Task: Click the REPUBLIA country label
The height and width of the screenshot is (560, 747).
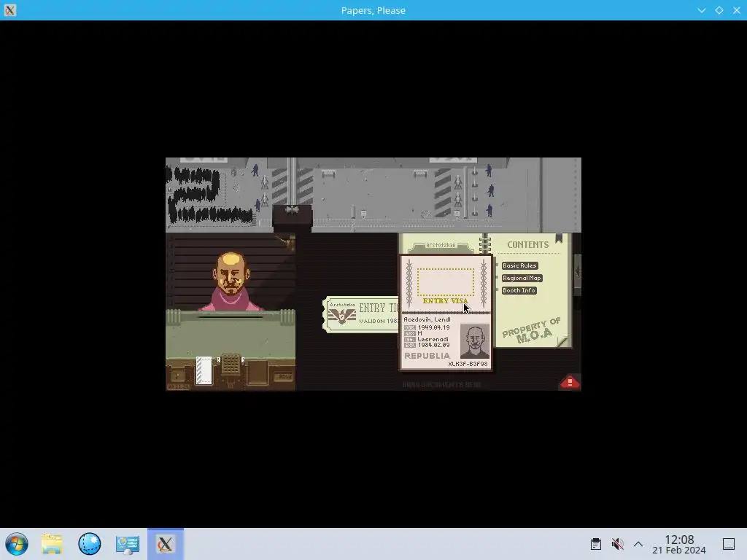Action: [427, 356]
